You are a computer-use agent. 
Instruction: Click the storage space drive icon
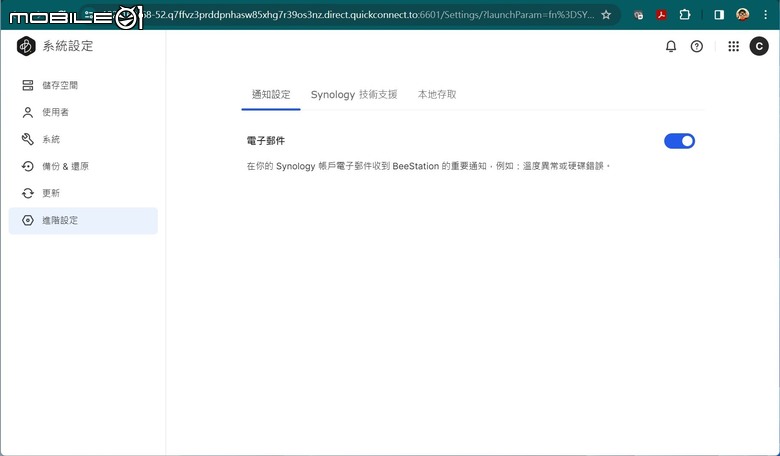coord(28,85)
